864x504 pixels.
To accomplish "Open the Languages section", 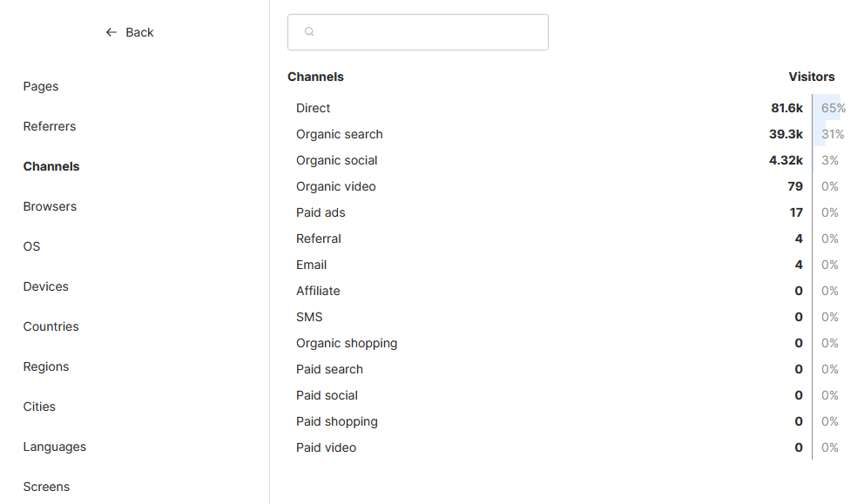I will coord(55,447).
